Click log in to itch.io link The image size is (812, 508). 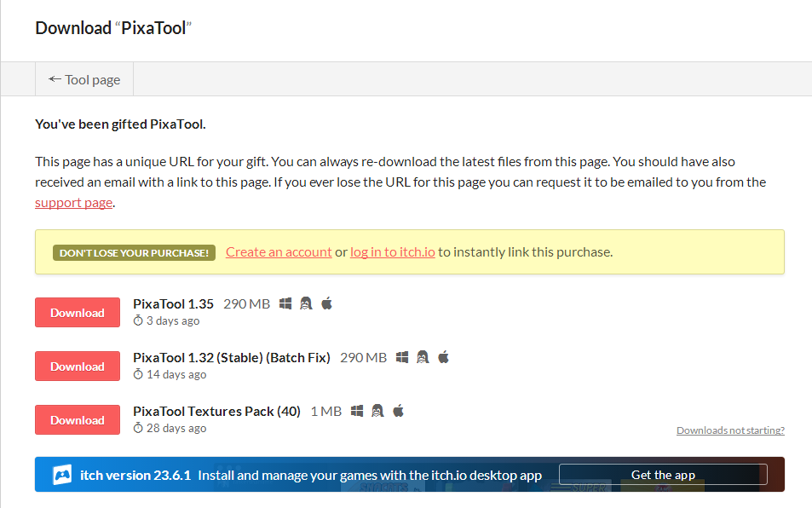393,252
